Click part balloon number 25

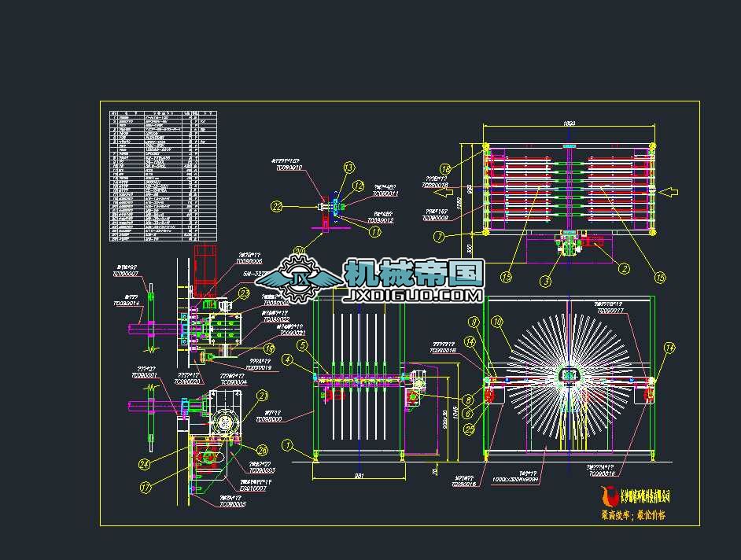(x=469, y=429)
